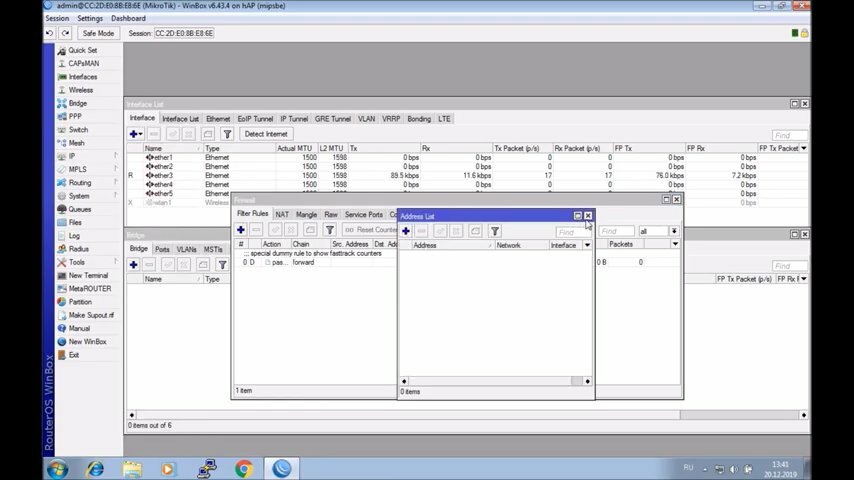Click the Detect Internet button
Screen dimensions: 854x480
266,134
